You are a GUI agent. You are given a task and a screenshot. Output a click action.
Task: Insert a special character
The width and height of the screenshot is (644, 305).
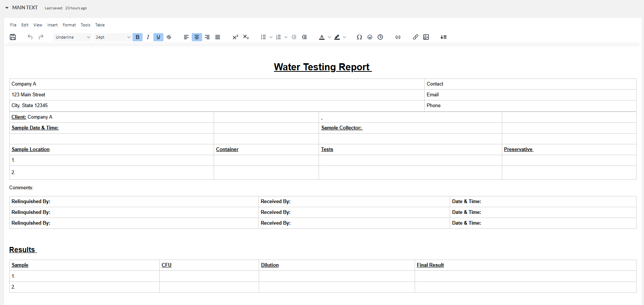(x=359, y=37)
